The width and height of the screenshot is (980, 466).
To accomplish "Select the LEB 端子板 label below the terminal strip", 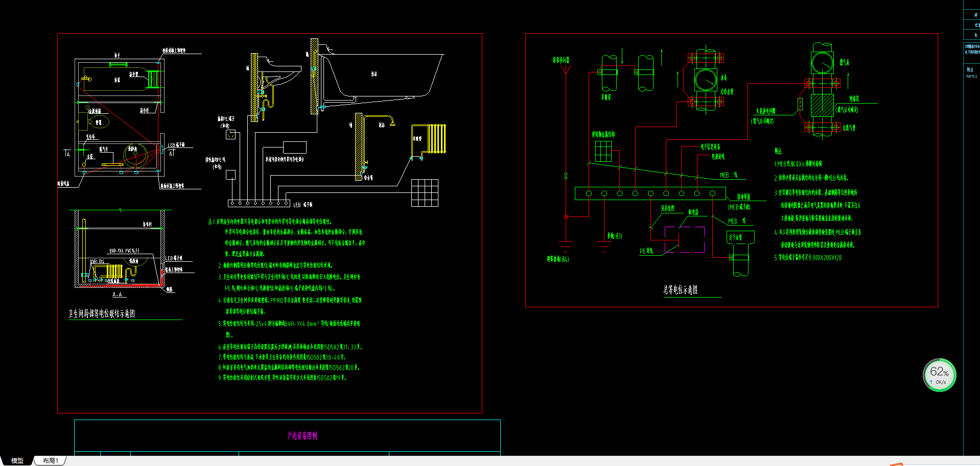I will pos(303,205).
